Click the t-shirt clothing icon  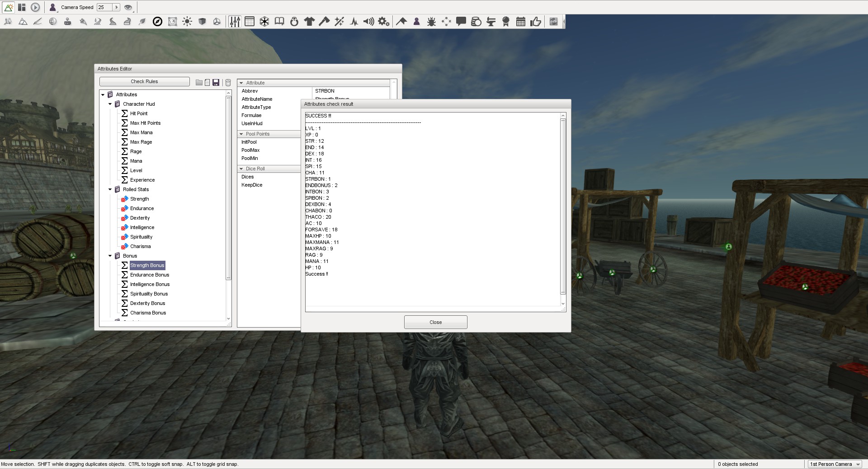pyautogui.click(x=310, y=21)
